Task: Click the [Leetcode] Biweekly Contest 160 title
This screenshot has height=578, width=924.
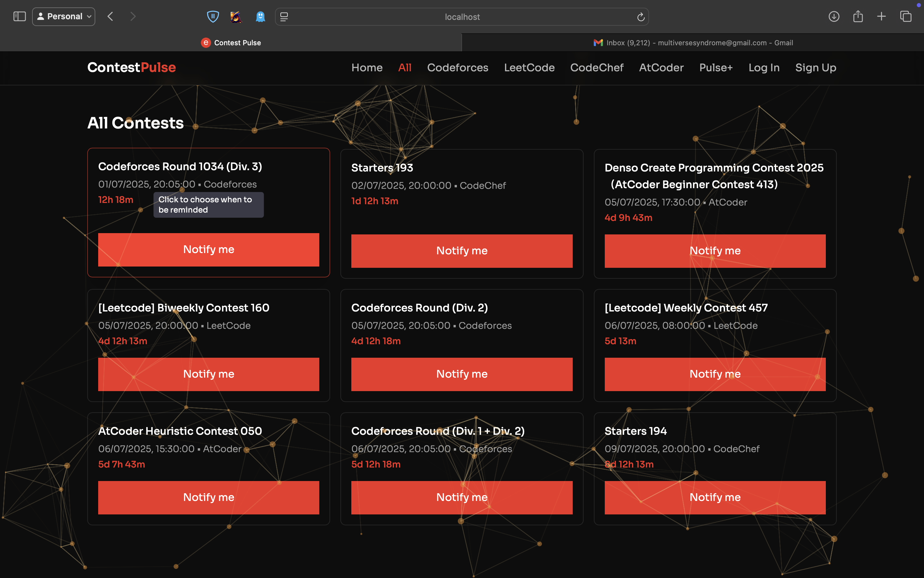Action: click(184, 308)
